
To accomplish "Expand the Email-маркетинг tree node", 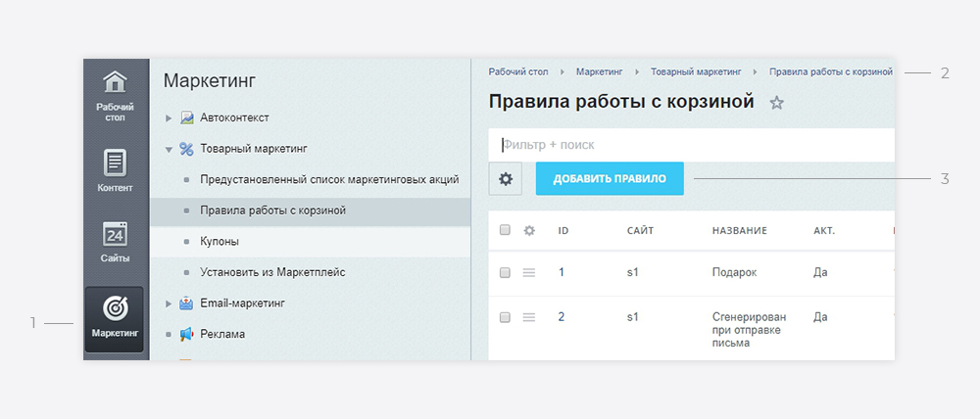I will 169,303.
